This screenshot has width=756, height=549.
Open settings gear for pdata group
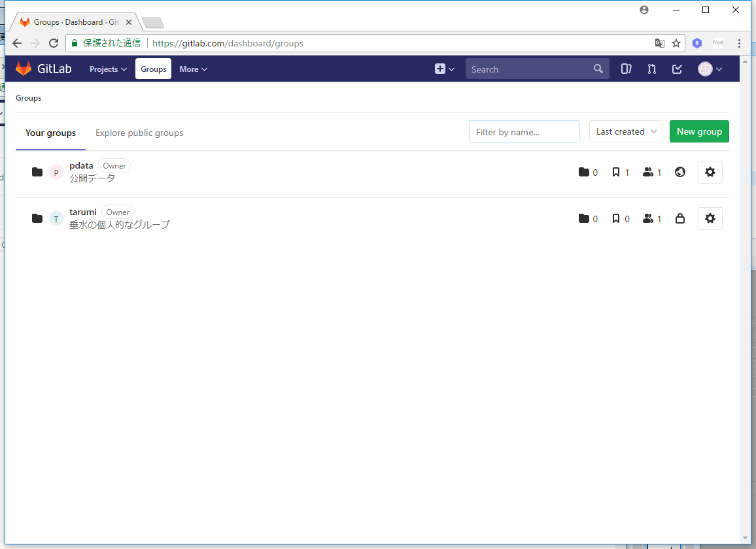tap(710, 172)
